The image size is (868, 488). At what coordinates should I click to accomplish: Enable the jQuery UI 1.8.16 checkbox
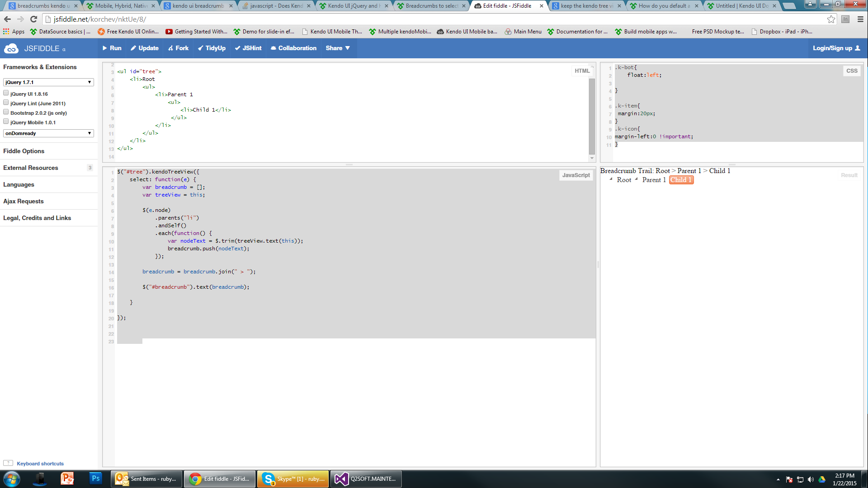(6, 93)
